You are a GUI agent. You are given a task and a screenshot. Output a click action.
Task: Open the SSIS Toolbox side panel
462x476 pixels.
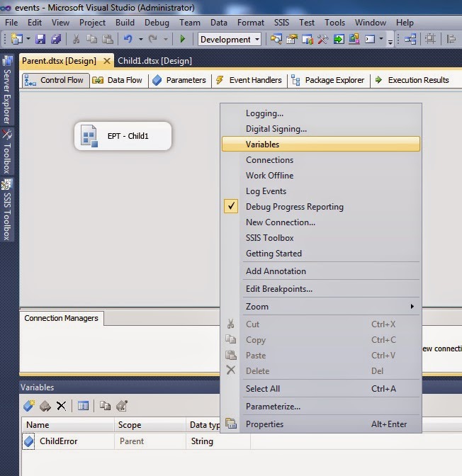click(7, 210)
